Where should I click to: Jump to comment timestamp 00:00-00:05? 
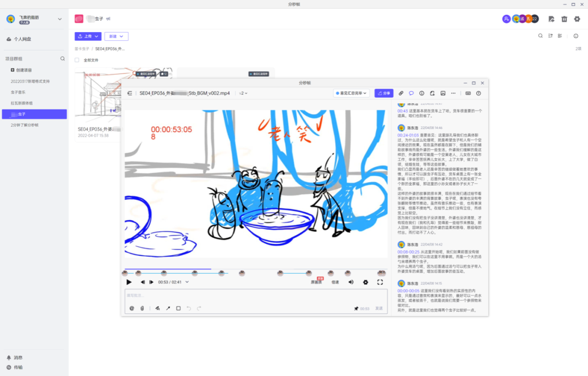(408, 291)
